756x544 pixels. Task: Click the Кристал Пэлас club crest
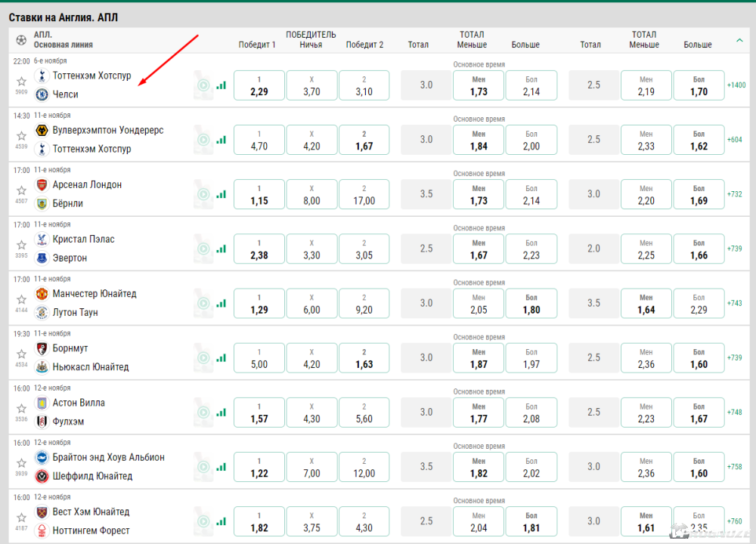click(x=42, y=239)
